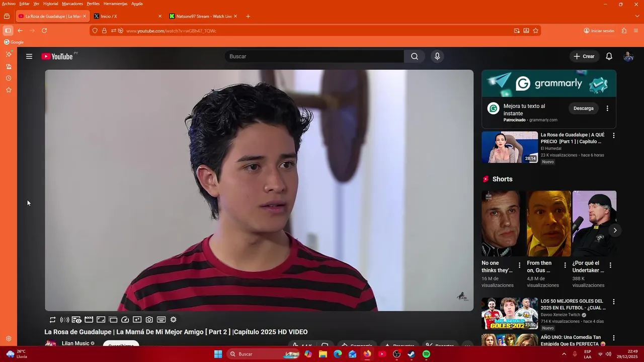Open the Lilan Music channel link
This screenshot has height=362, width=644.
coord(75,343)
